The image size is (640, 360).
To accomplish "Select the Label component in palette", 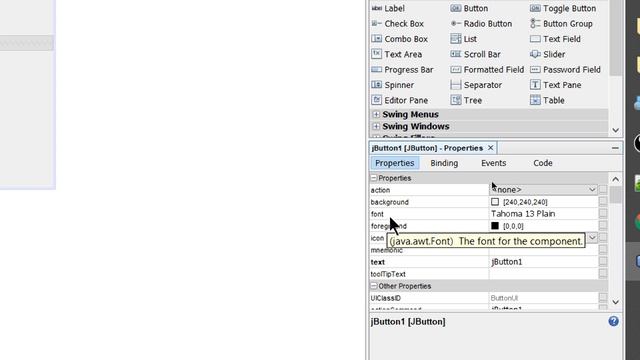I will [388, 8].
